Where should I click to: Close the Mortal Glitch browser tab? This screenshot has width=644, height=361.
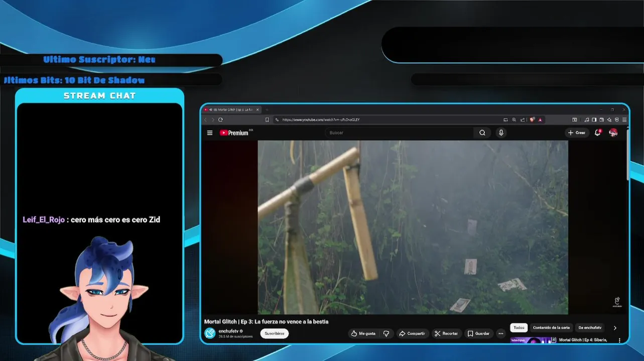tap(257, 109)
